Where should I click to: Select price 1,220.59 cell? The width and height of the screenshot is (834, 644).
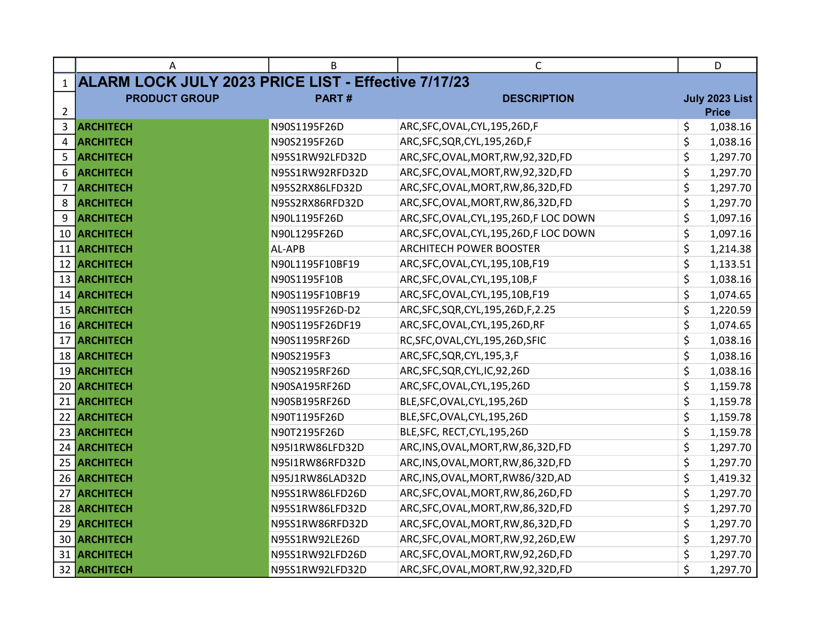[717, 310]
